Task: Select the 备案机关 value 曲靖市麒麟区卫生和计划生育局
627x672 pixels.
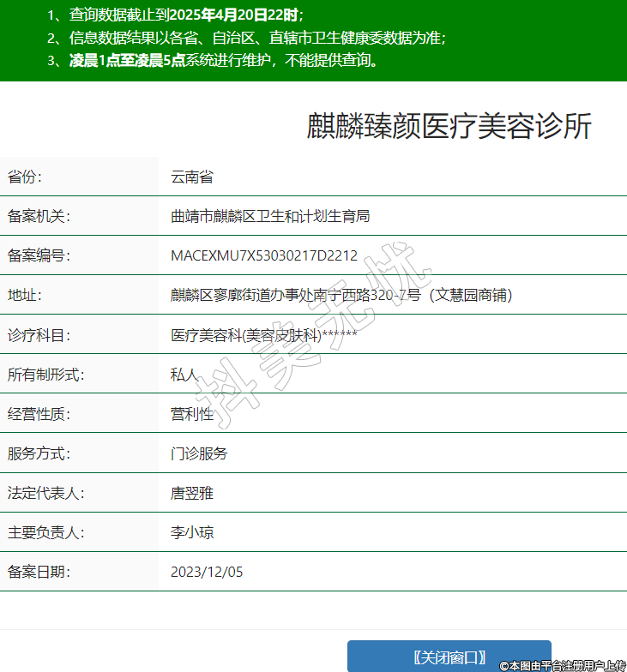Action: [270, 217]
